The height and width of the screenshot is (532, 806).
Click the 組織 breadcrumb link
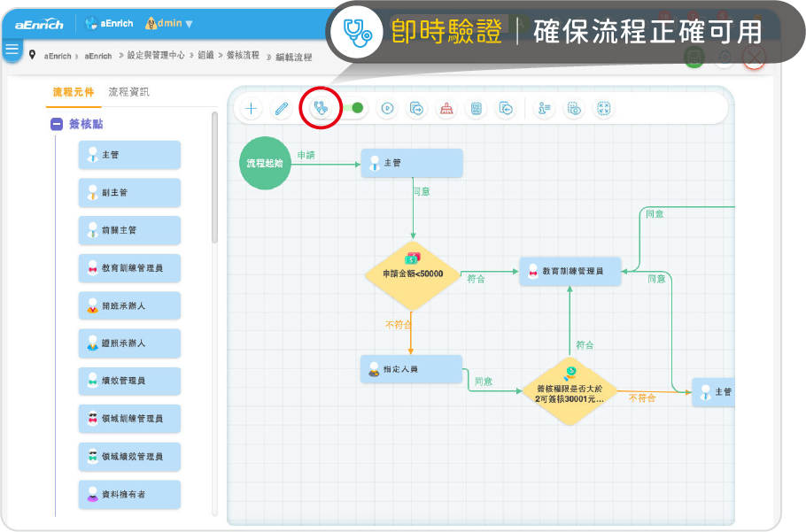pos(205,55)
